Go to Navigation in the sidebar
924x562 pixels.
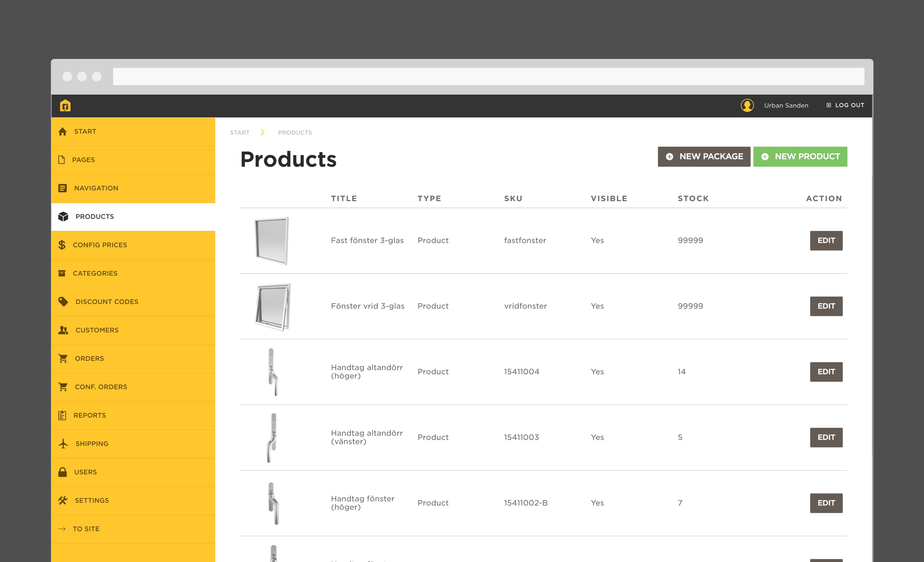click(133, 188)
